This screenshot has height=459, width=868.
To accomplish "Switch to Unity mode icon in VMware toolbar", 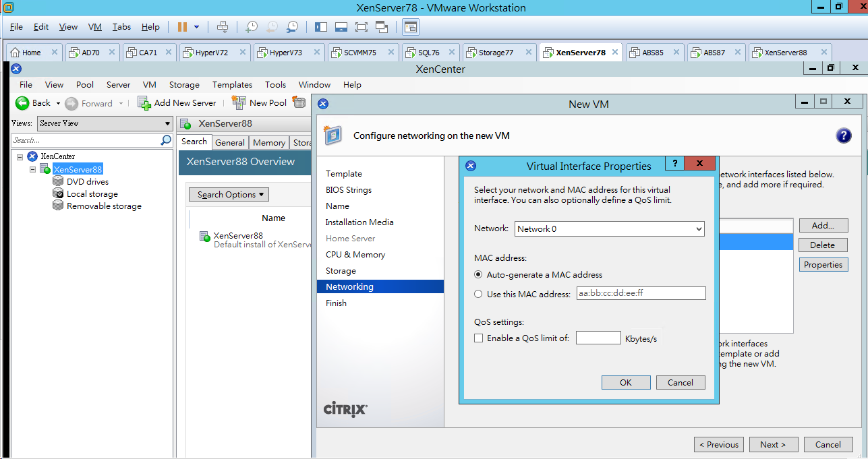I will coord(382,27).
